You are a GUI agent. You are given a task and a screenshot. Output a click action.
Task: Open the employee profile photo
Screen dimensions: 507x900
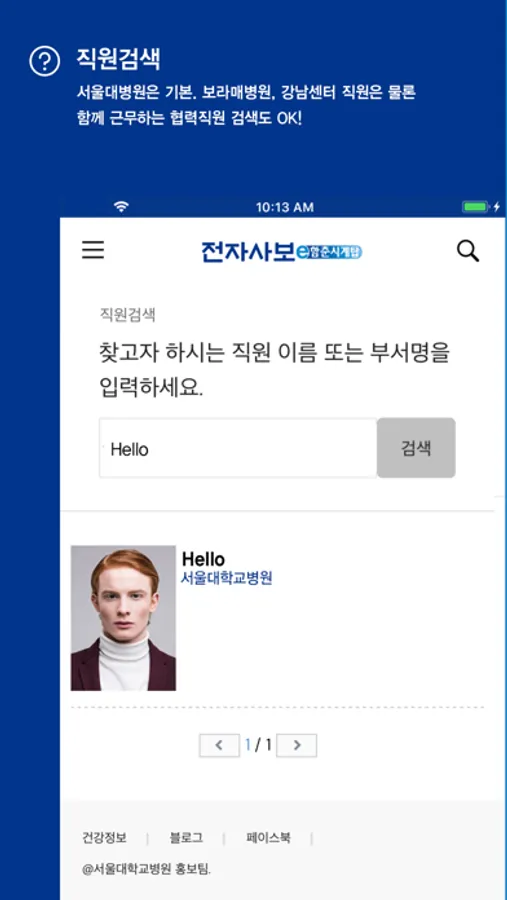point(123,618)
